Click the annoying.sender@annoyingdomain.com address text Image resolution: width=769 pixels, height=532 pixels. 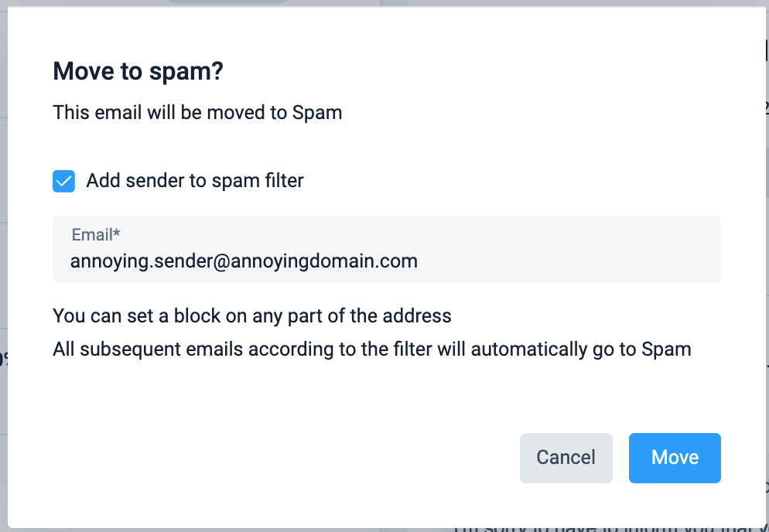[x=244, y=261]
